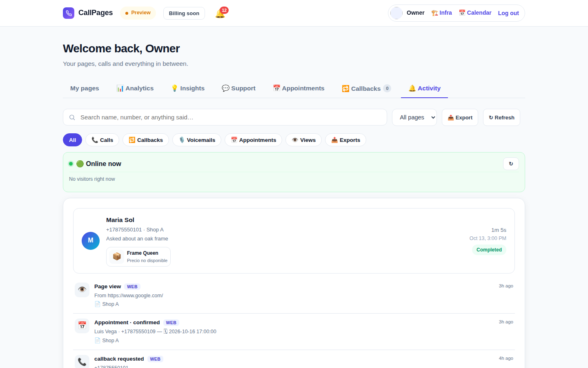This screenshot has height=368, width=588.
Task: Select the All filter chip
Action: 72,140
